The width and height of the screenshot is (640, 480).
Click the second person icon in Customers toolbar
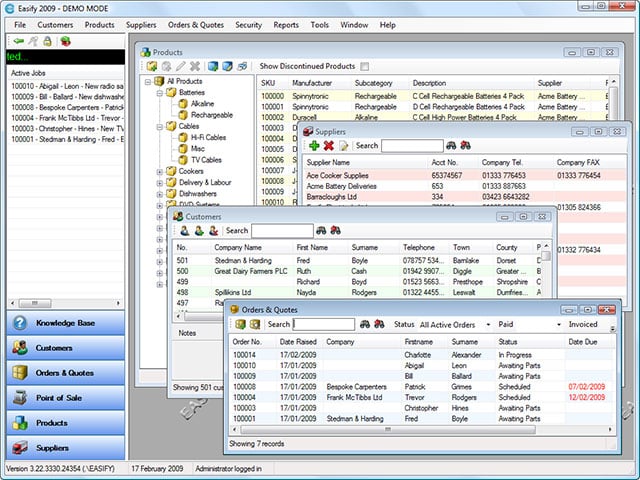[x=199, y=231]
